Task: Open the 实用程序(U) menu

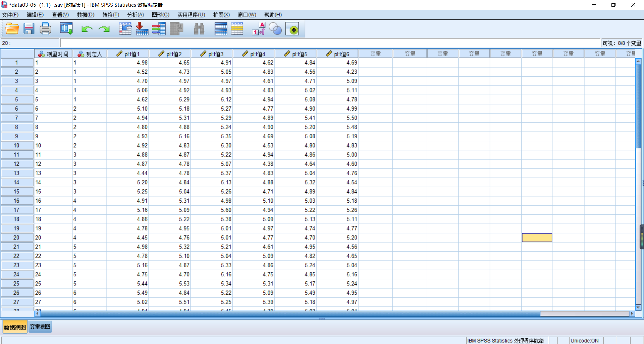Action: (191, 15)
